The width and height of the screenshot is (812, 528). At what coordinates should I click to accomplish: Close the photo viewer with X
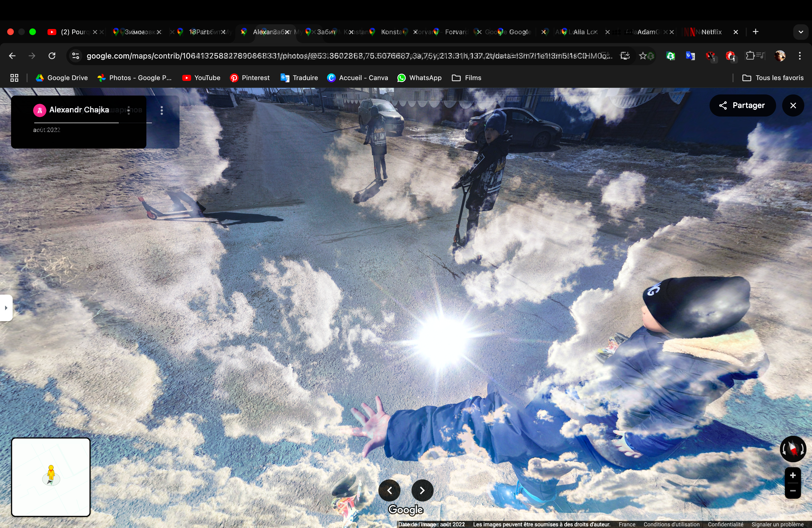(x=793, y=105)
